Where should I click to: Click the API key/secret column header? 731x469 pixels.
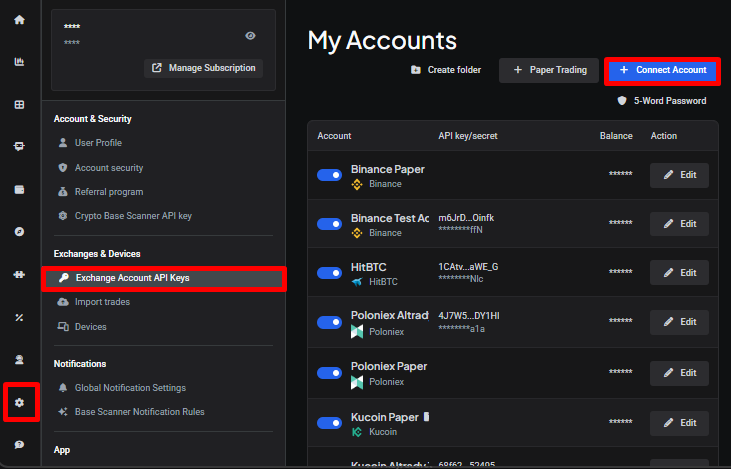[x=468, y=136]
